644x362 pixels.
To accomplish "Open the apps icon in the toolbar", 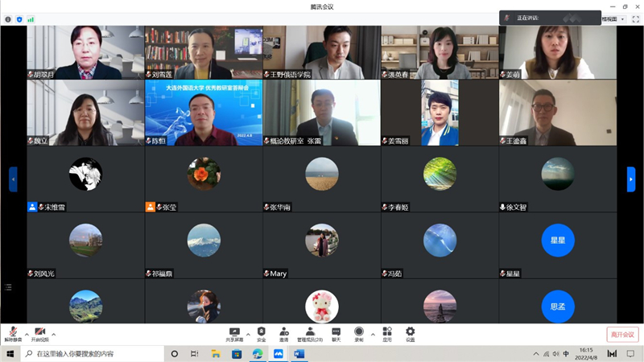I will click(x=387, y=333).
